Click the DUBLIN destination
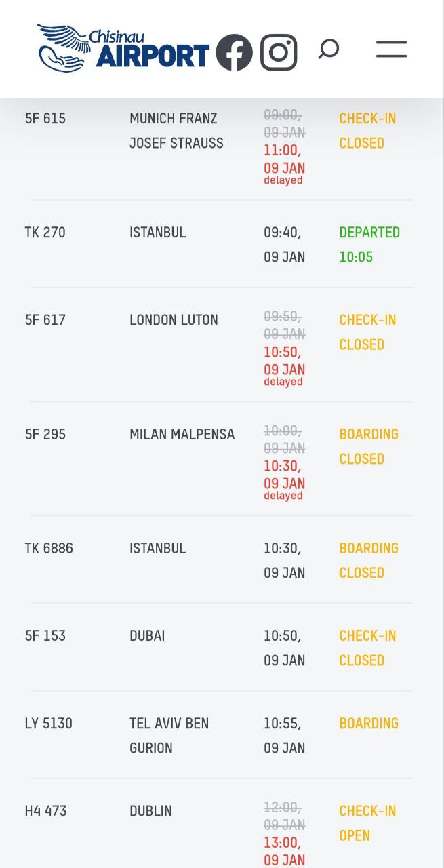The image size is (444, 868). 150,810
